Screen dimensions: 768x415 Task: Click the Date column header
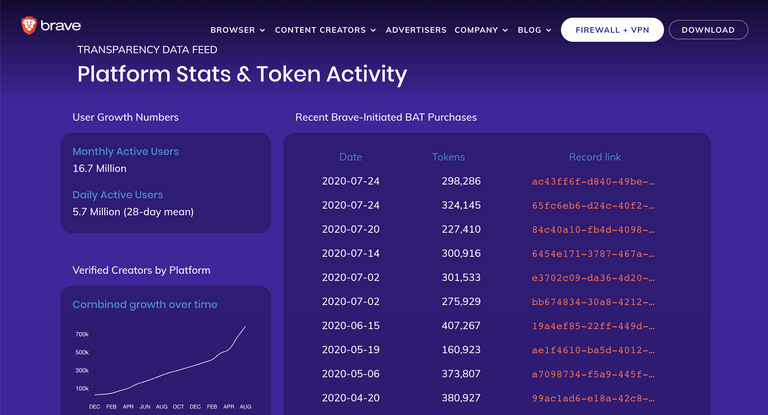351,157
